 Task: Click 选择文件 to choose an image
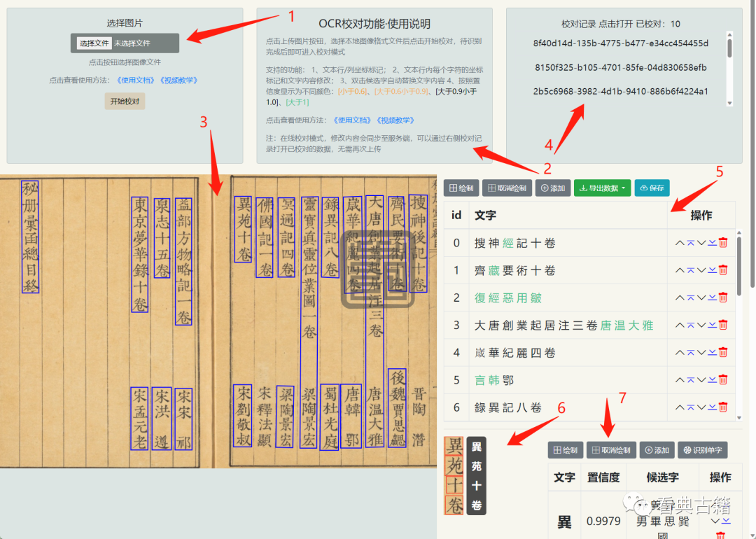pos(94,43)
